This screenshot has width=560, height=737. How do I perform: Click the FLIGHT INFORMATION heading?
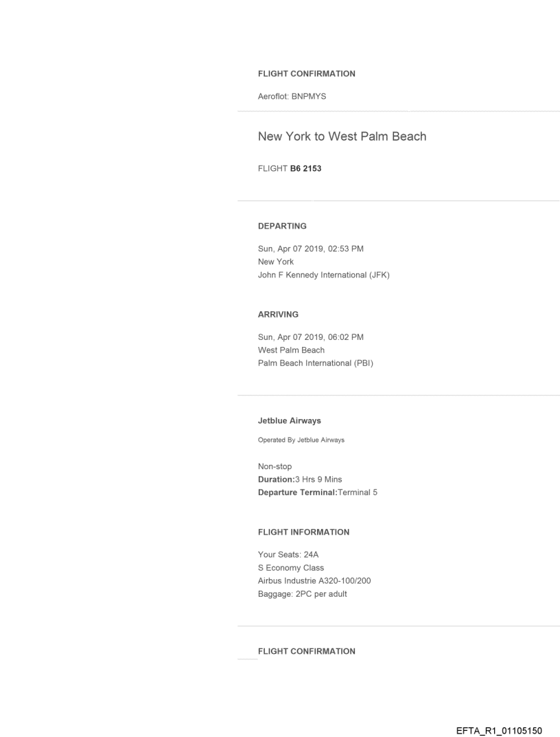click(x=303, y=532)
